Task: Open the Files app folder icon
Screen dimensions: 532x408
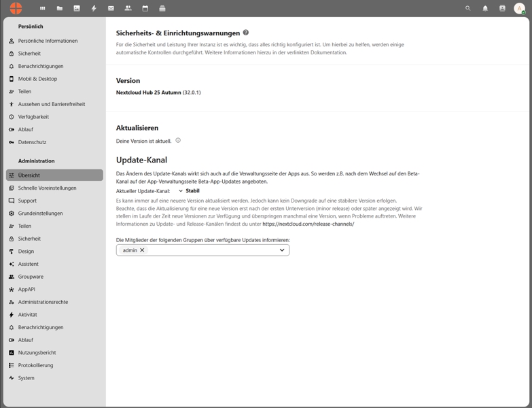Action: coord(59,8)
